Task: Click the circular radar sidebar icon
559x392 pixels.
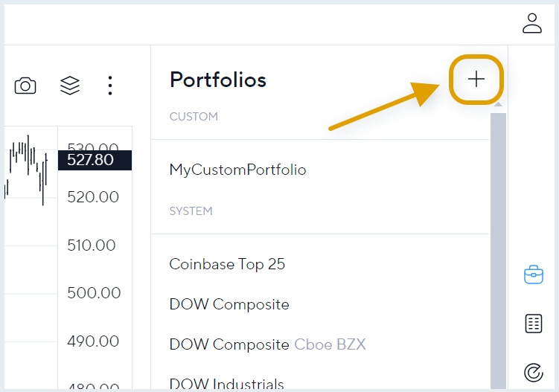Action: [534, 373]
